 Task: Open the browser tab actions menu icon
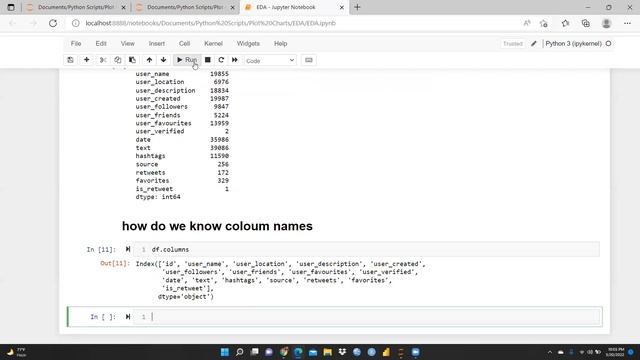[11, 7]
